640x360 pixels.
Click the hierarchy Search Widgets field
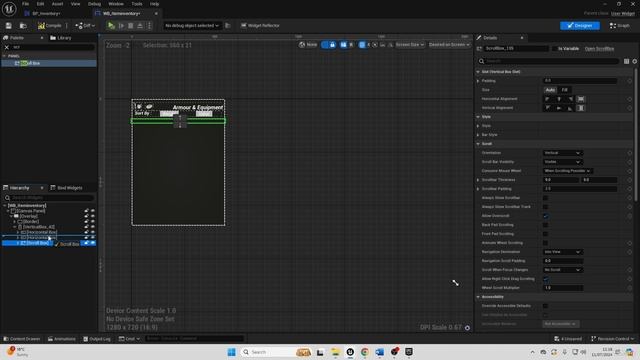(x=49, y=198)
